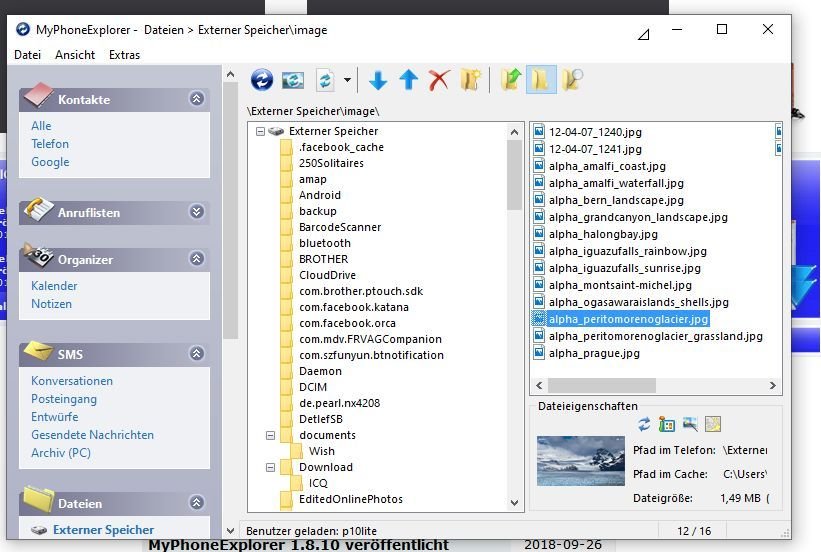Open the Datei menu

(x=27, y=55)
